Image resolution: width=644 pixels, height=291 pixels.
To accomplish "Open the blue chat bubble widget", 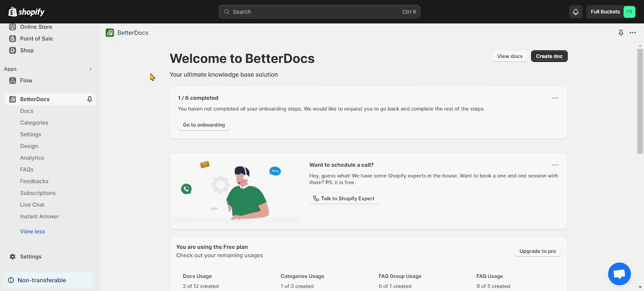I will point(619,274).
